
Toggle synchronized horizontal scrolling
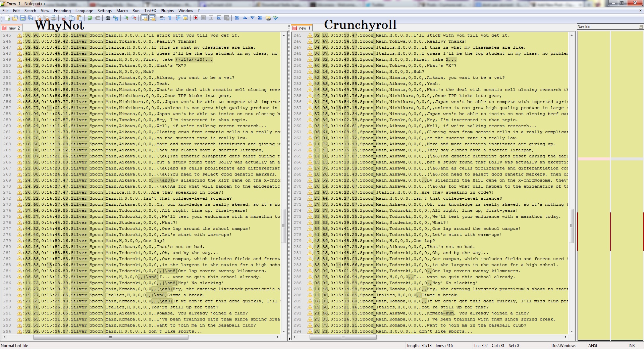152,18
